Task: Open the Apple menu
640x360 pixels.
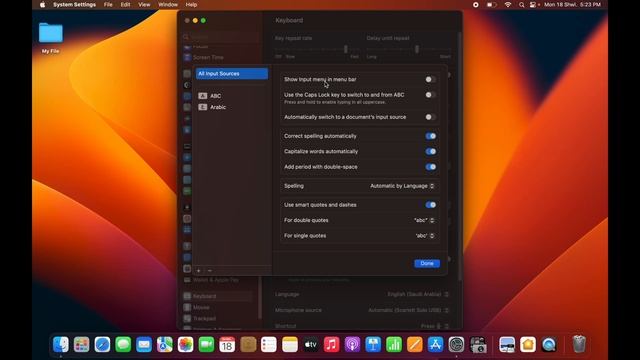Action: [x=42, y=5]
